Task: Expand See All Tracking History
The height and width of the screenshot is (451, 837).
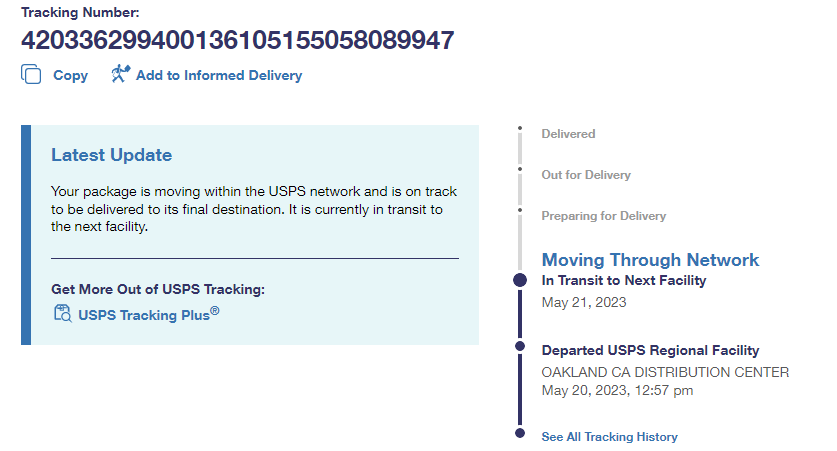Action: (609, 437)
